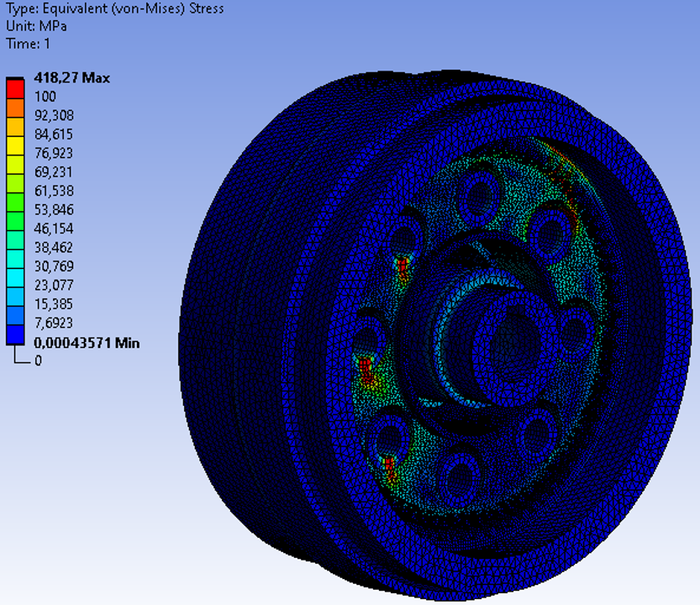Image resolution: width=700 pixels, height=605 pixels.
Task: Select the 0,00043571 Min legend value
Action: click(86, 343)
